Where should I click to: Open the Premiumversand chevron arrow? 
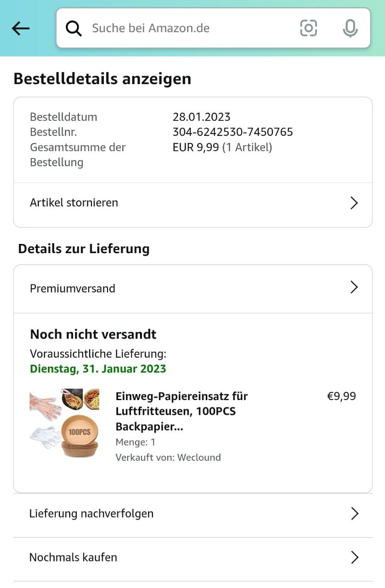click(354, 288)
